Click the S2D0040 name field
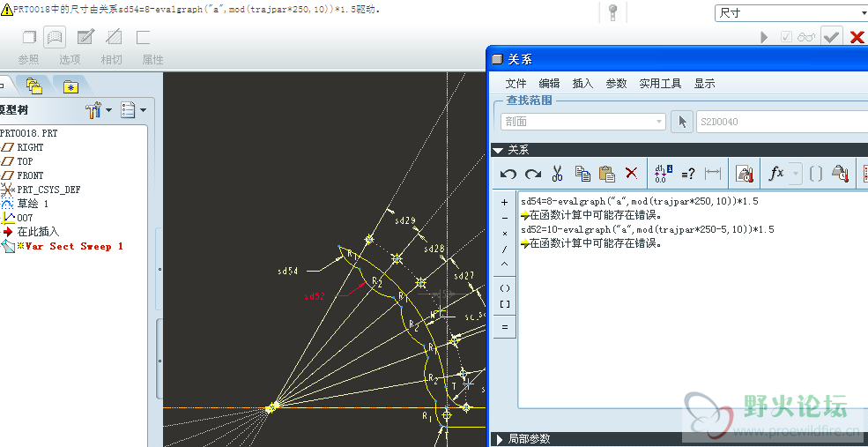This screenshot has width=868, height=447. click(x=782, y=122)
